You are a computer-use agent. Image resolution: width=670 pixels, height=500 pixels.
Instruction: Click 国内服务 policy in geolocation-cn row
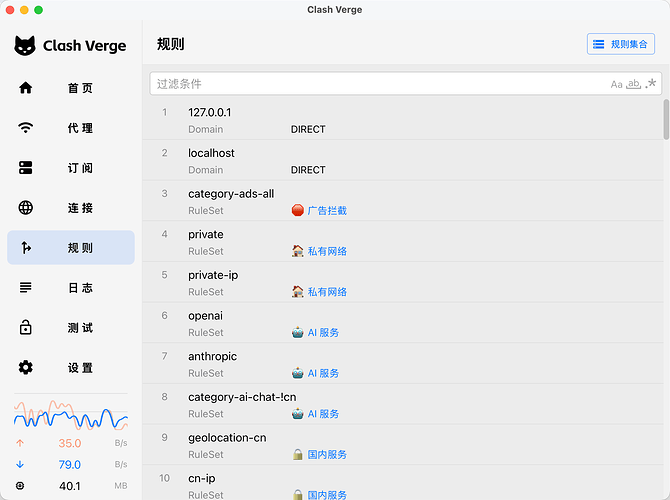(327, 454)
